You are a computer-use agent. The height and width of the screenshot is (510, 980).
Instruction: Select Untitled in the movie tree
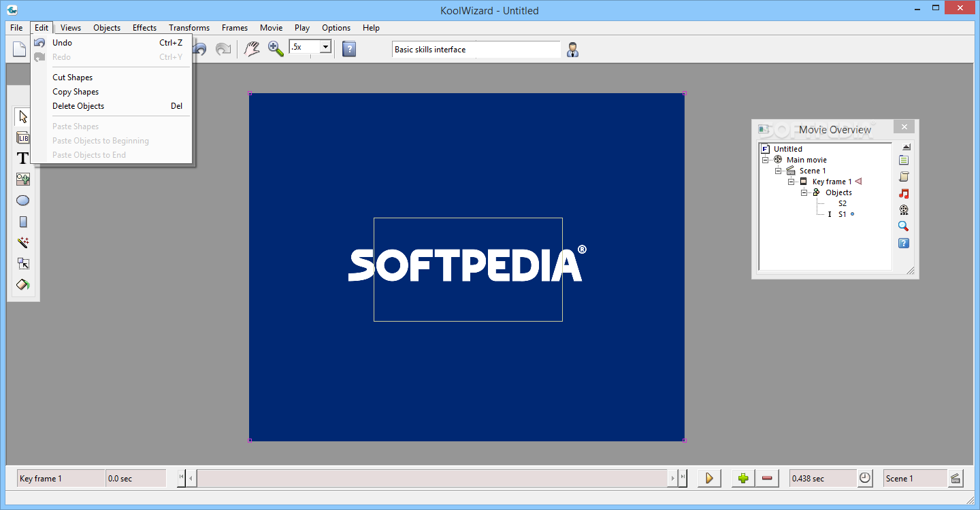[787, 149]
